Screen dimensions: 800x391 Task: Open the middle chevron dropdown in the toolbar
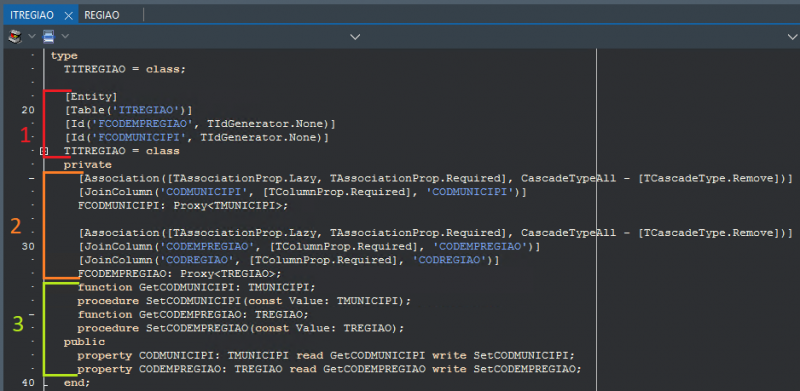coord(355,37)
